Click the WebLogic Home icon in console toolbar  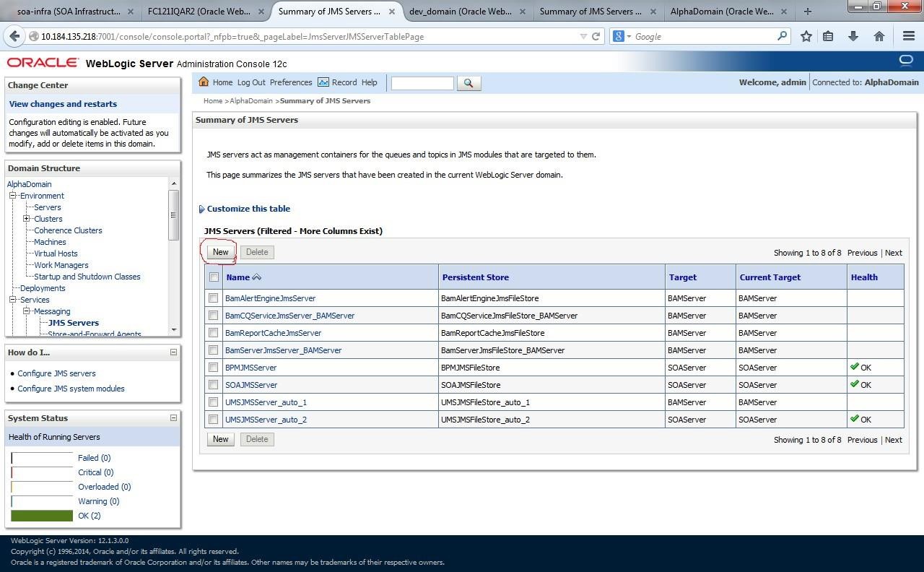(x=204, y=82)
